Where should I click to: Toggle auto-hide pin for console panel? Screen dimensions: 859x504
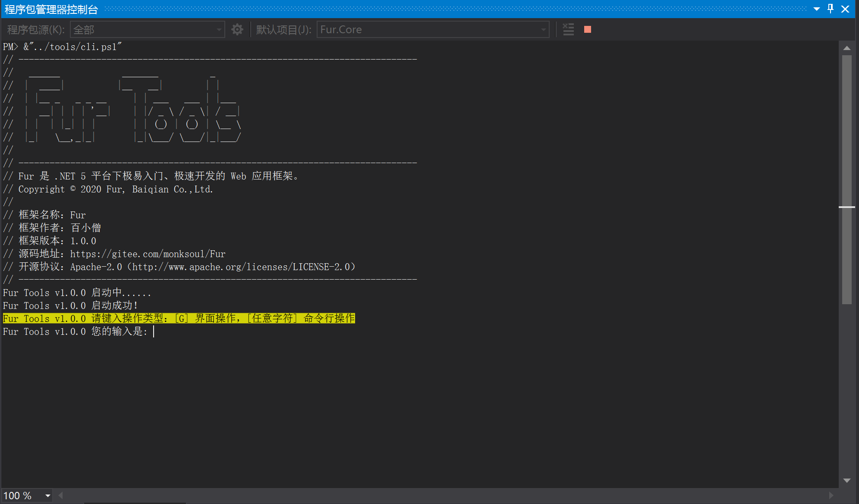tap(831, 9)
